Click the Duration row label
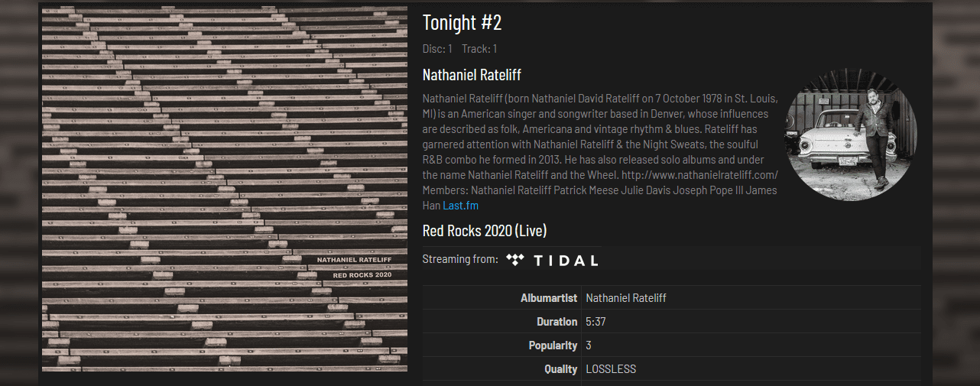 557,322
